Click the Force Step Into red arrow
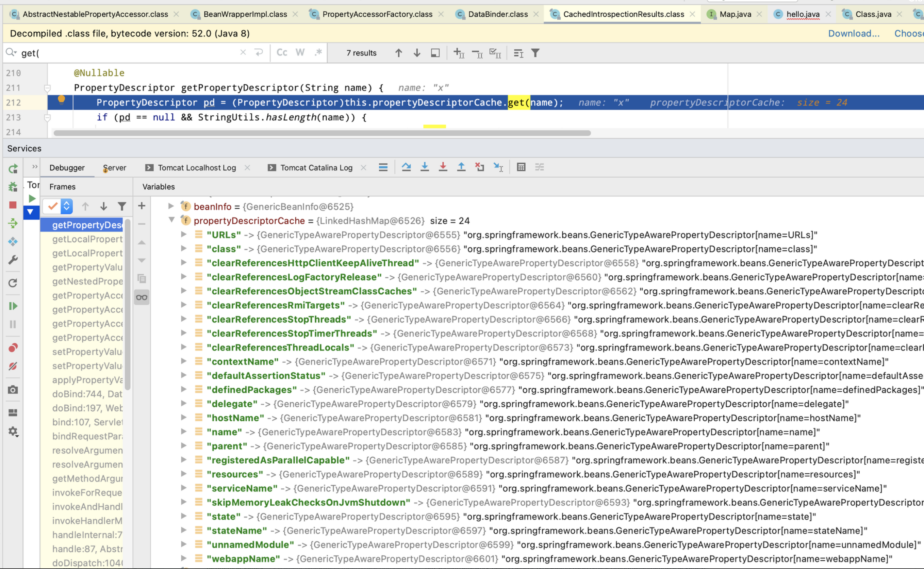 [x=443, y=167]
